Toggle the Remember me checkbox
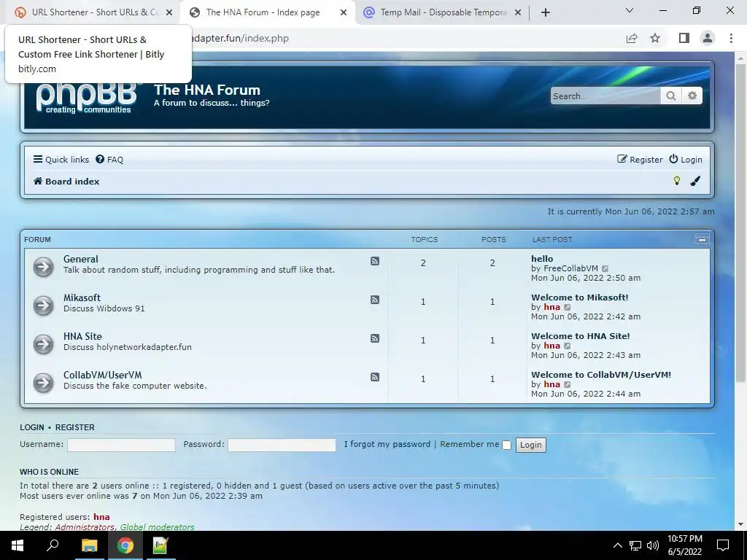Screen dimensions: 747x560 pos(506,445)
